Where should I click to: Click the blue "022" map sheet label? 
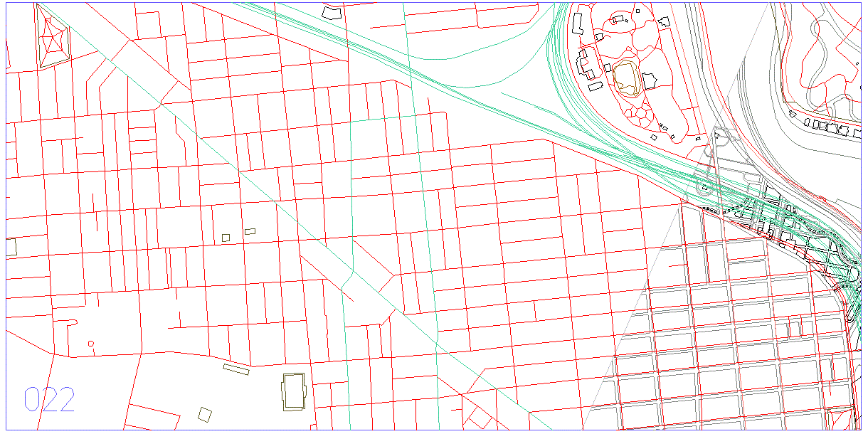[50, 400]
